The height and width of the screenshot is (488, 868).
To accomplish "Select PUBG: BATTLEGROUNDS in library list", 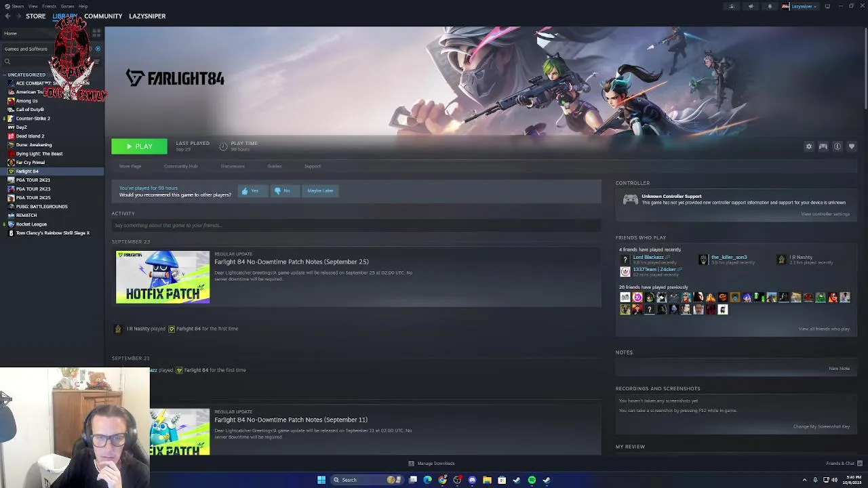I will (x=41, y=207).
